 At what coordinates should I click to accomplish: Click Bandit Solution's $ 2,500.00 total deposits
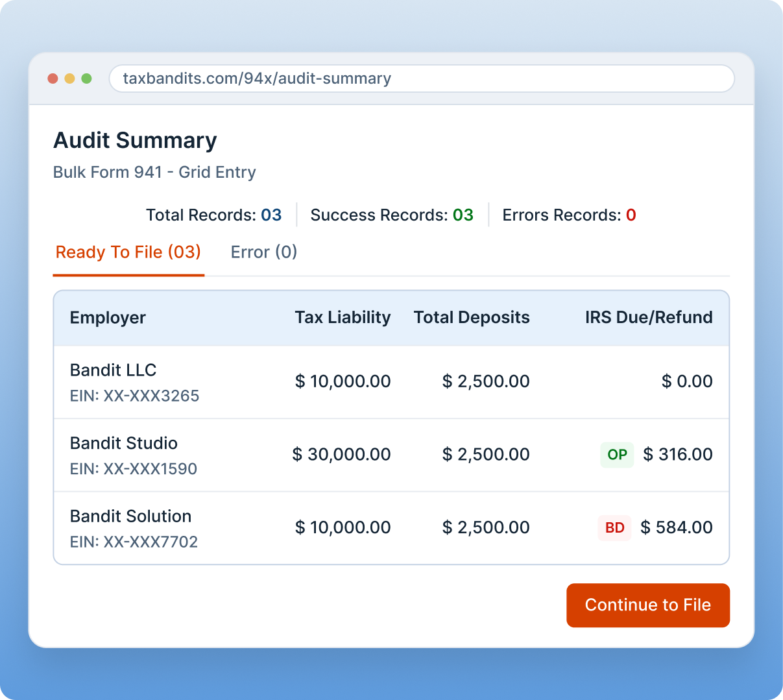(486, 528)
